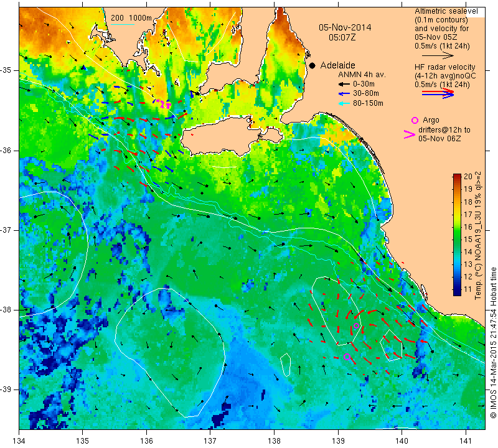This screenshot has height=448, width=498.
Task: Click the 19 label on the colorbar
Action: (468, 189)
